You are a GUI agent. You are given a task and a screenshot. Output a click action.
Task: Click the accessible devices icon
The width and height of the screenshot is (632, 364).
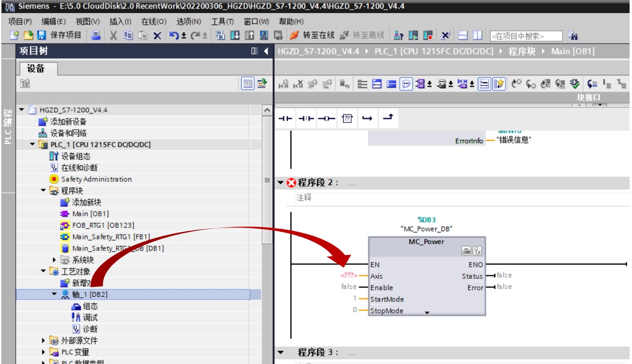point(399,35)
